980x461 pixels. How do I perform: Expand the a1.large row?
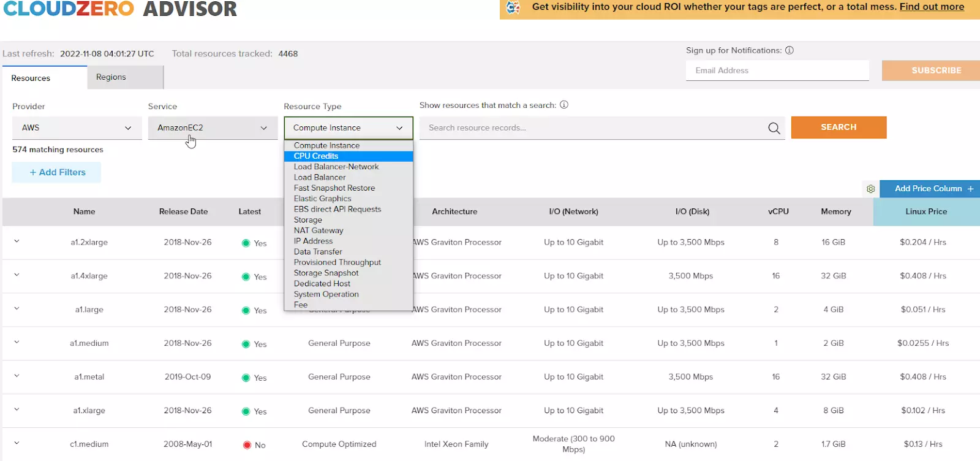point(17,309)
